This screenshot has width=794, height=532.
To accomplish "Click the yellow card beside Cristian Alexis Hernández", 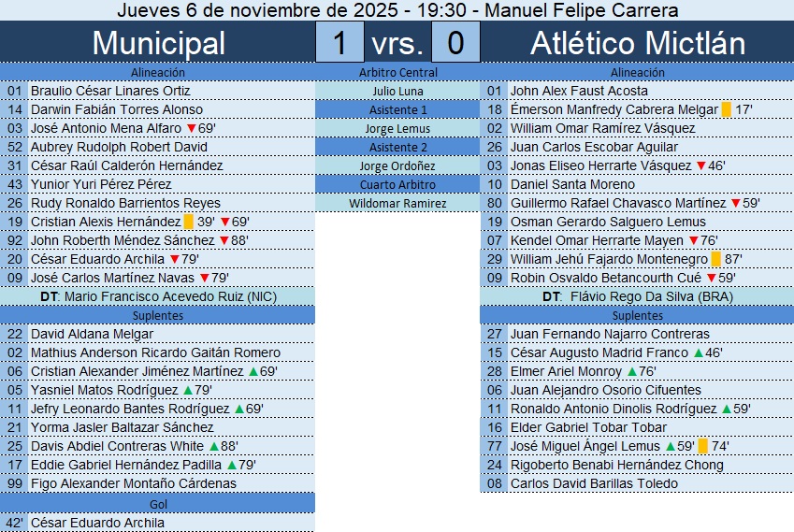I will tap(188, 222).
